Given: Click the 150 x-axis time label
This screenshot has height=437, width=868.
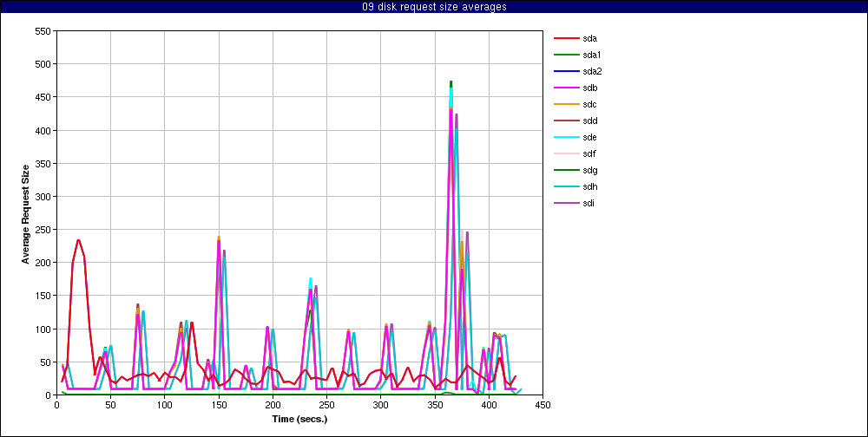Looking at the screenshot, I should [x=219, y=405].
